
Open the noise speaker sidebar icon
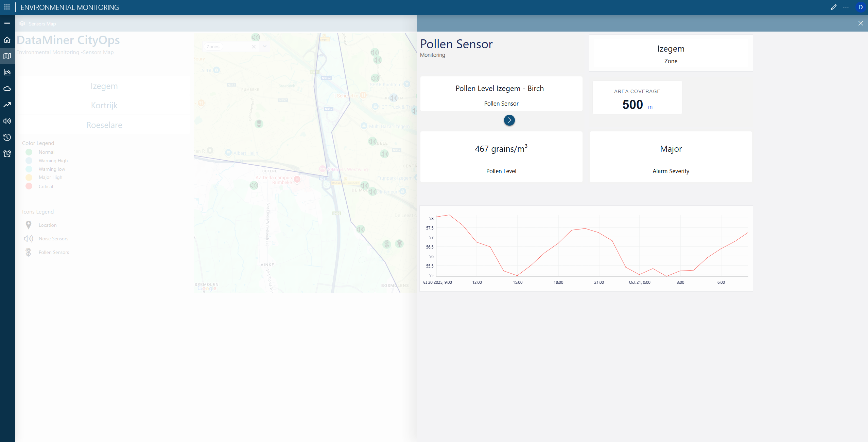(x=7, y=121)
